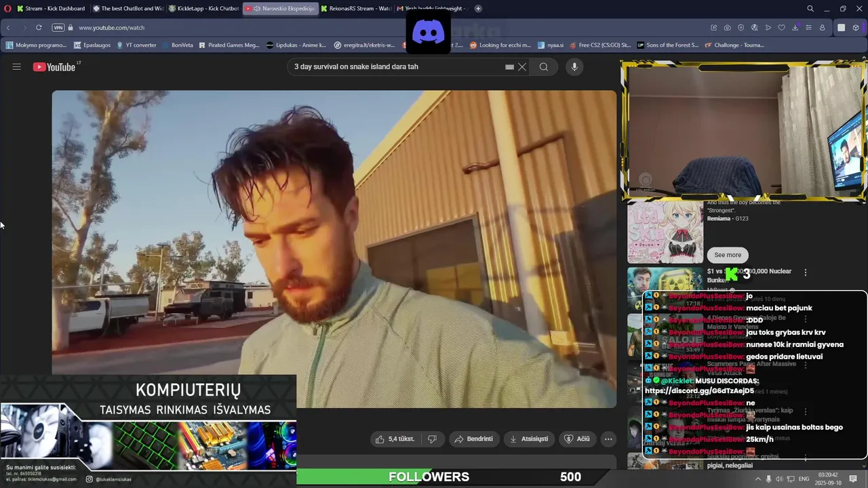Open the browser tab search magnifier
Viewport: 868px width, 488px height.
[x=810, y=9]
